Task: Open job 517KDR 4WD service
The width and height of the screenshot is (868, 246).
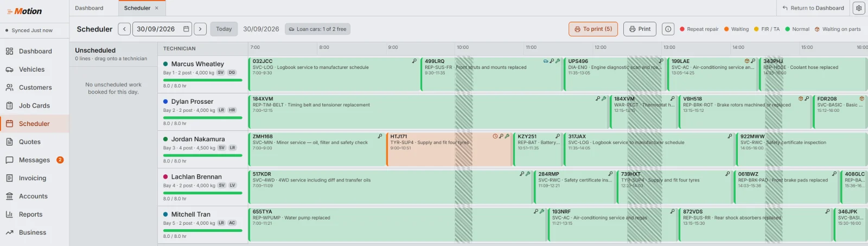Action: point(391,186)
